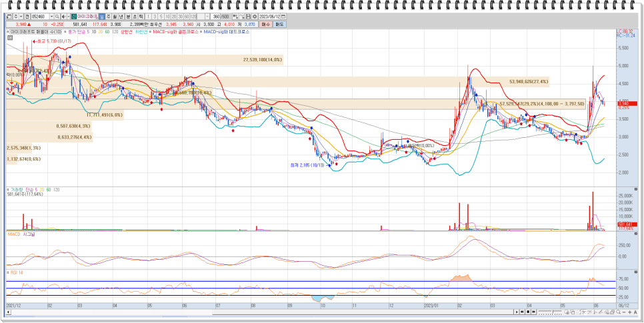Select the 60 interval button
This screenshot has width=644, height=323.
187,17
